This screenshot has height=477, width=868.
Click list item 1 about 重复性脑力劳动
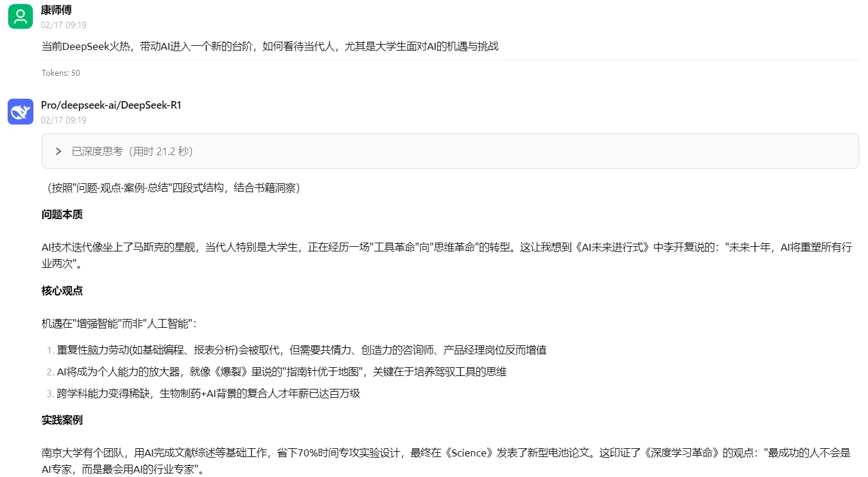point(302,350)
